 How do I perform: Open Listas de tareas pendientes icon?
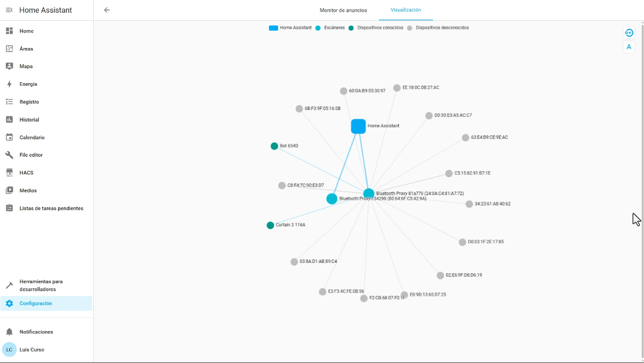pyautogui.click(x=9, y=208)
